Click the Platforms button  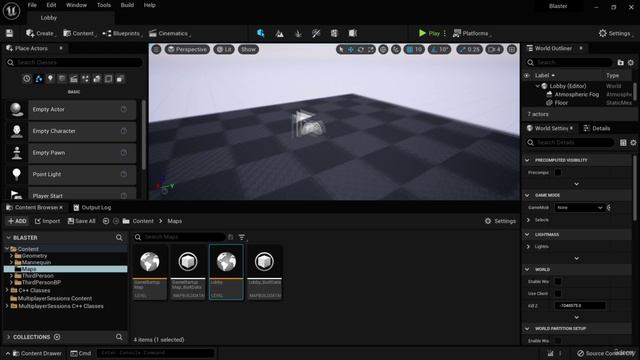click(471, 33)
